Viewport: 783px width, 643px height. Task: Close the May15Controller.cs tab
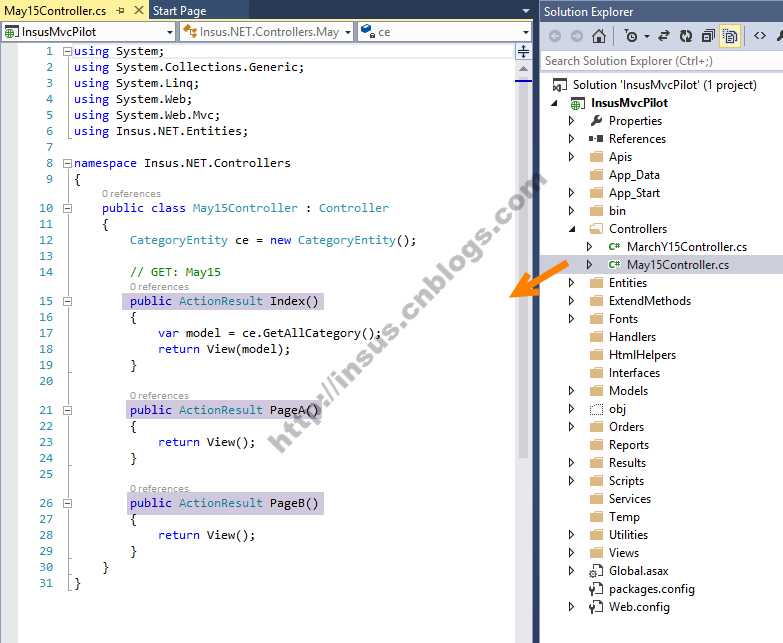[139, 10]
